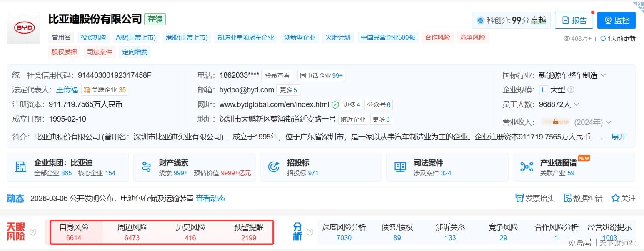Select the 历史风险 risk tab

click(x=190, y=232)
